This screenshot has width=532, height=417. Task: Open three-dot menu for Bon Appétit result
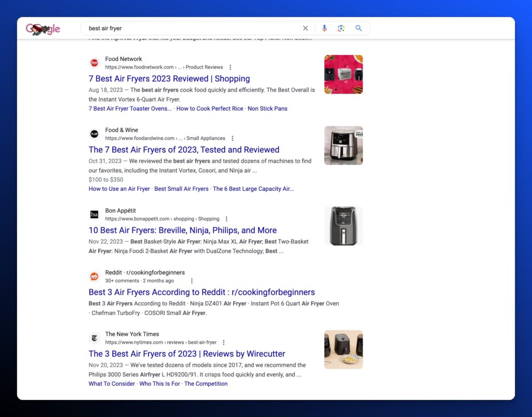coord(227,219)
